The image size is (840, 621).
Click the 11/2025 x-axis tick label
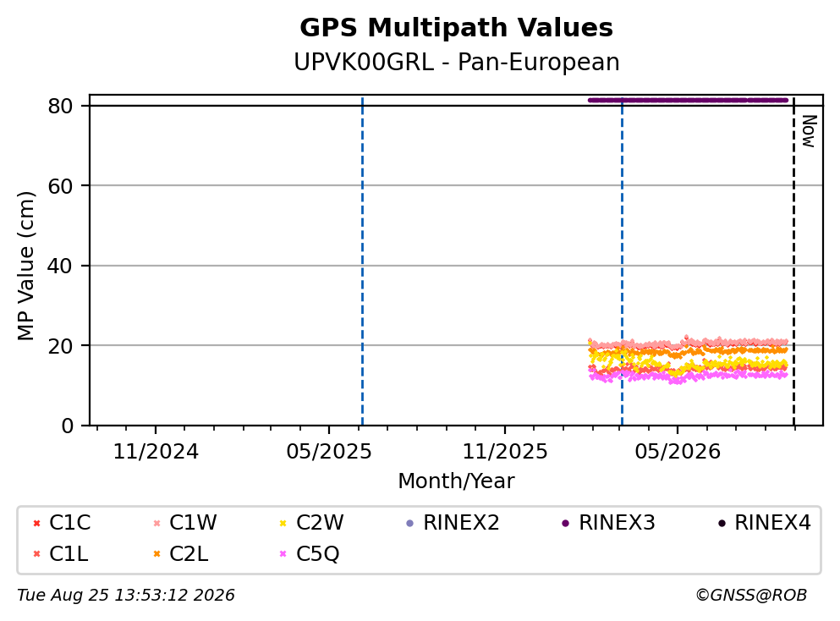pos(505,452)
